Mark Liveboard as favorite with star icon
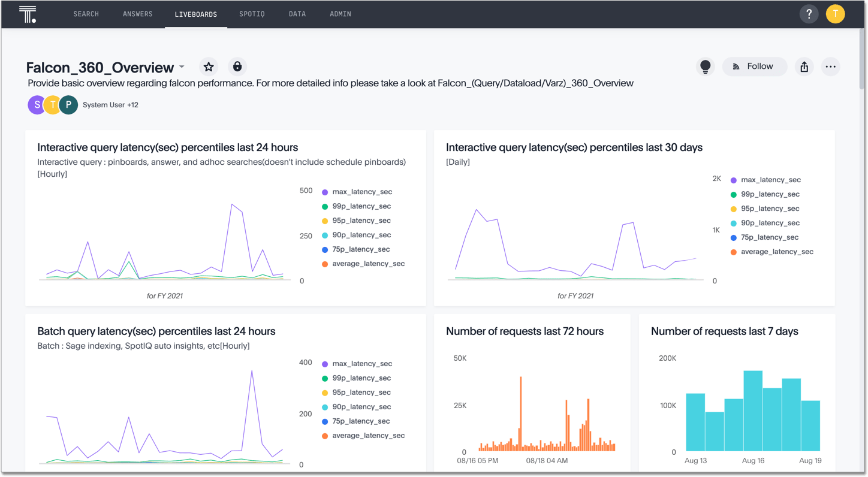Viewport: 868px width, 477px height. pyautogui.click(x=209, y=67)
